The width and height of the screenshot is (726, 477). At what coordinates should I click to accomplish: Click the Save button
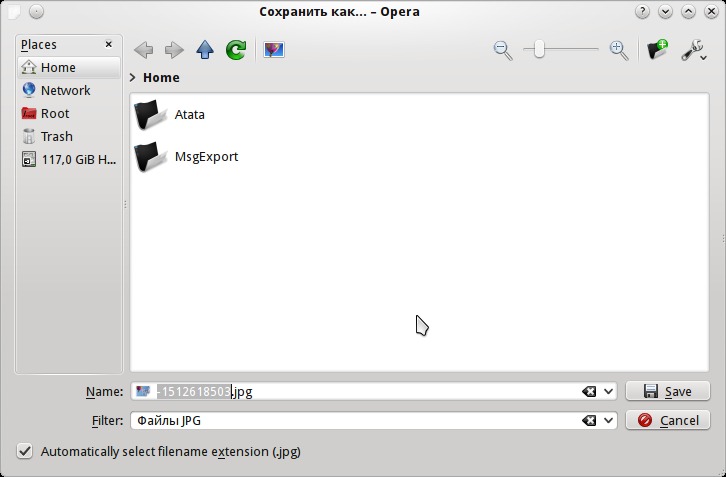[x=668, y=391]
